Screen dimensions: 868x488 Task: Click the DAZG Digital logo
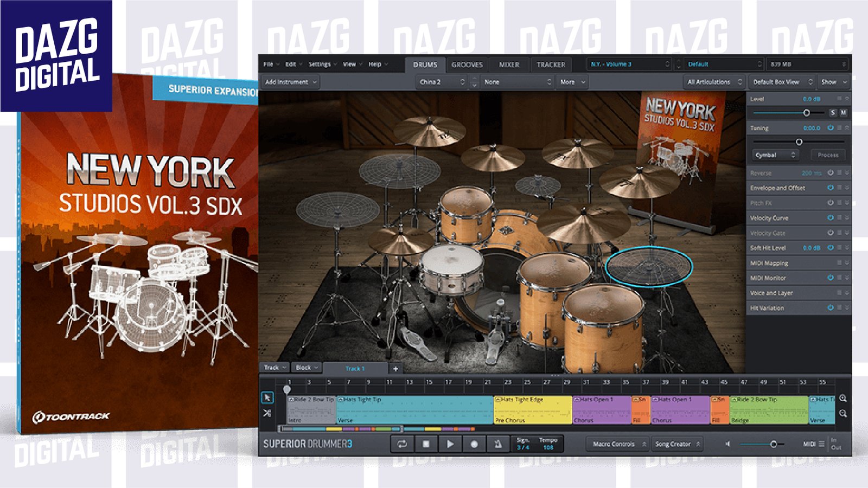pyautogui.click(x=56, y=56)
